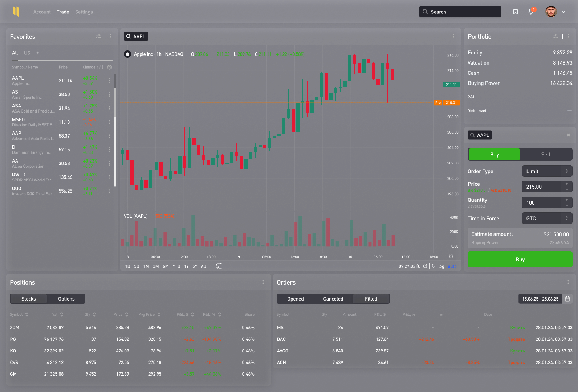Screen dimensions: 578x392
Task: Click chart settings gear near time axis
Action: point(451,257)
